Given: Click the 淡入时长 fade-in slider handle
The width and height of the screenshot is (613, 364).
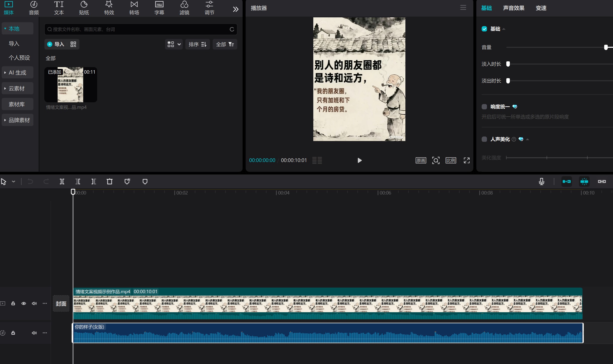Looking at the screenshot, I should [x=508, y=64].
